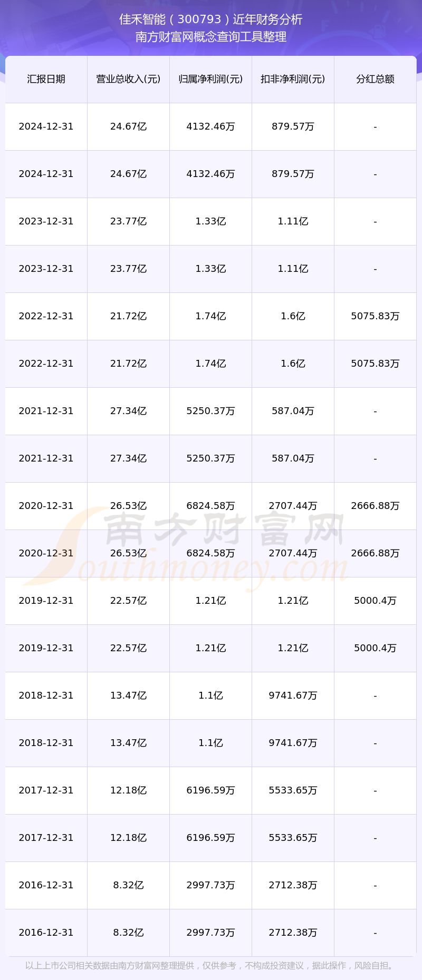The height and width of the screenshot is (980, 422).
Task: Click the 归属净利润(元) column header
Action: coord(210,79)
